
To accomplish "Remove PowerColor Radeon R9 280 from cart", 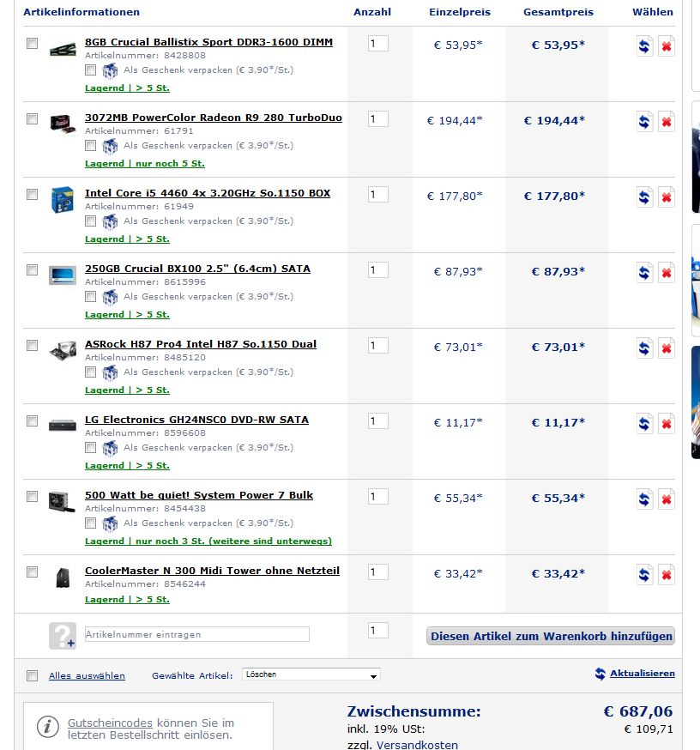I will pos(666,122).
